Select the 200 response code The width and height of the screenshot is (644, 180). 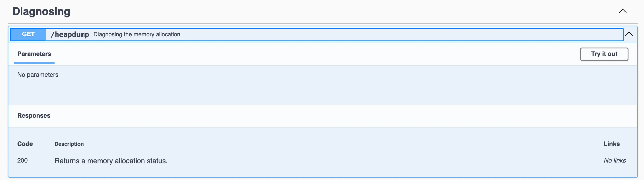coord(22,161)
